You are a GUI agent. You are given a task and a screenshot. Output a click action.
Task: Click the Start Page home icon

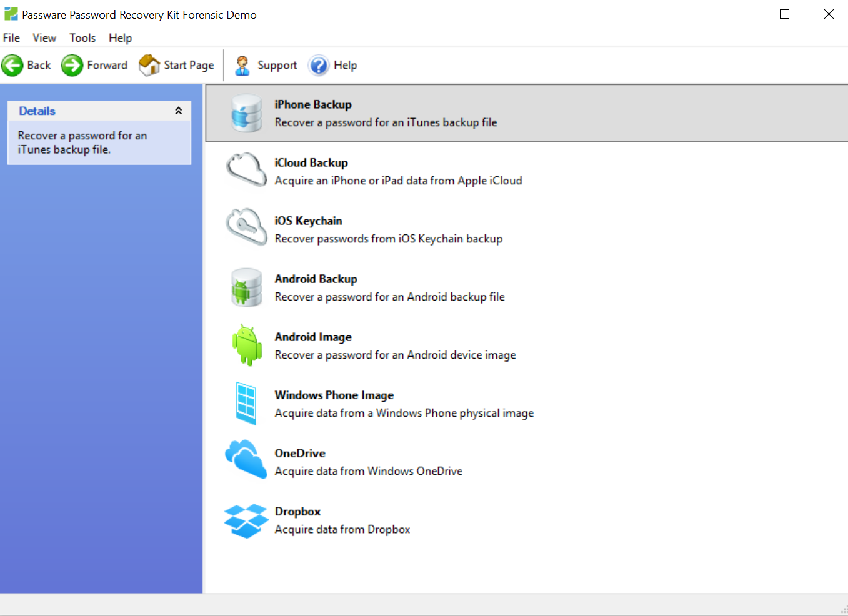[x=149, y=65]
